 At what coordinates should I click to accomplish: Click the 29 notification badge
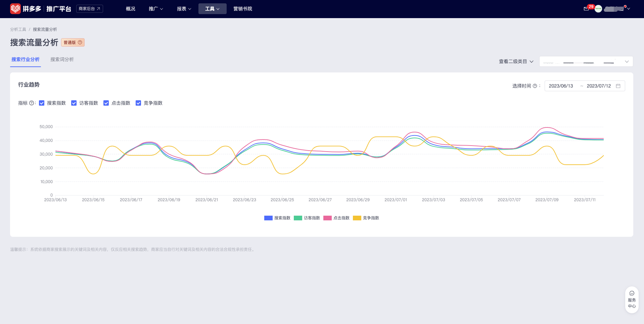(591, 7)
